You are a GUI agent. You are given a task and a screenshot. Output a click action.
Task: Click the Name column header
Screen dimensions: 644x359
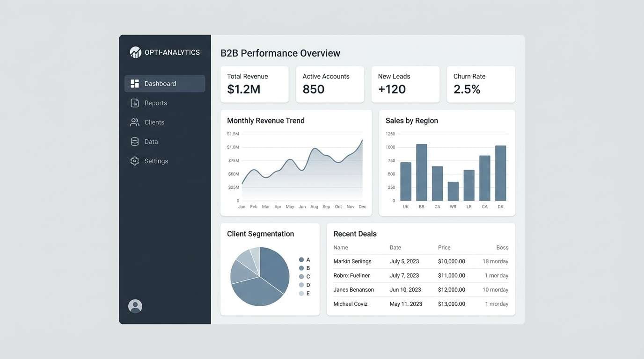point(340,247)
